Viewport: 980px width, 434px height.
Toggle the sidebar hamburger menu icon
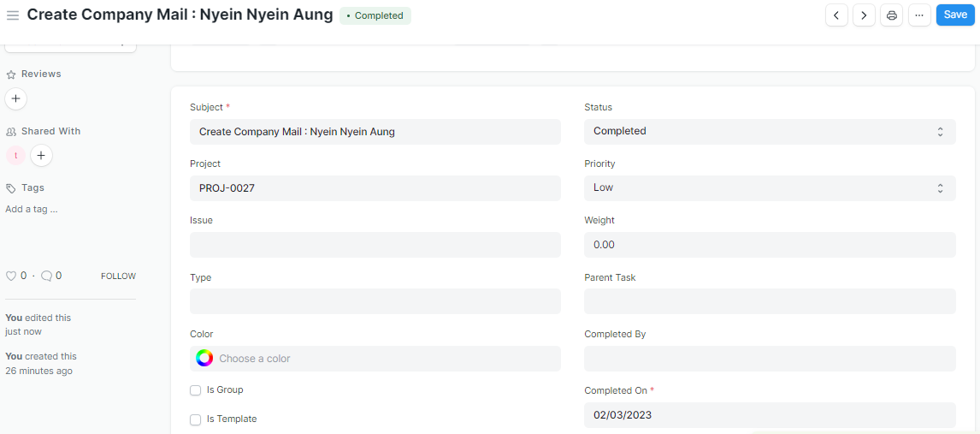[x=13, y=15]
